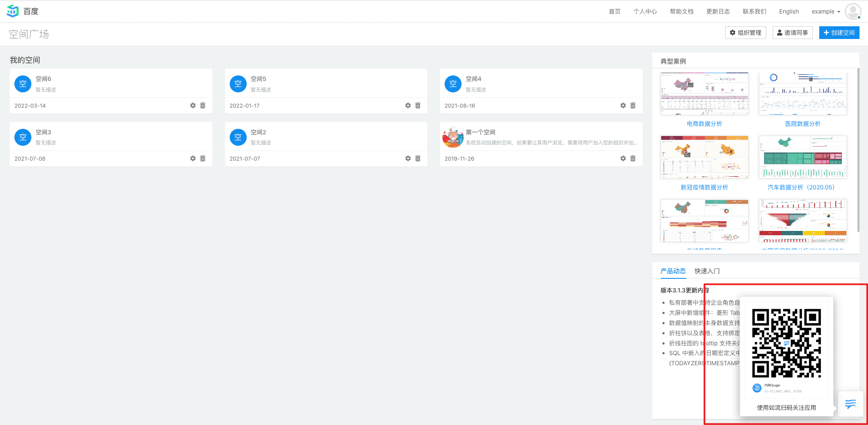Open 个人中心 menu item

(645, 11)
